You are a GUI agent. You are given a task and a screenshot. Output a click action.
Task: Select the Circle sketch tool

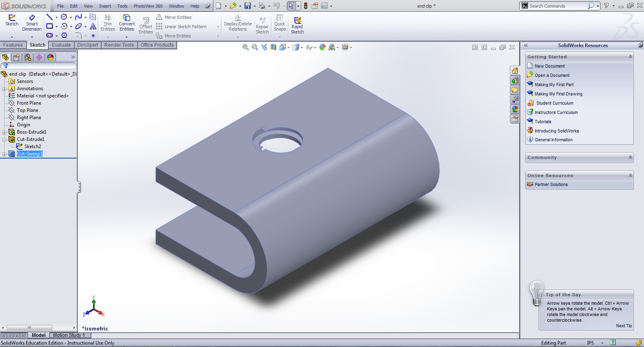pyautogui.click(x=64, y=17)
